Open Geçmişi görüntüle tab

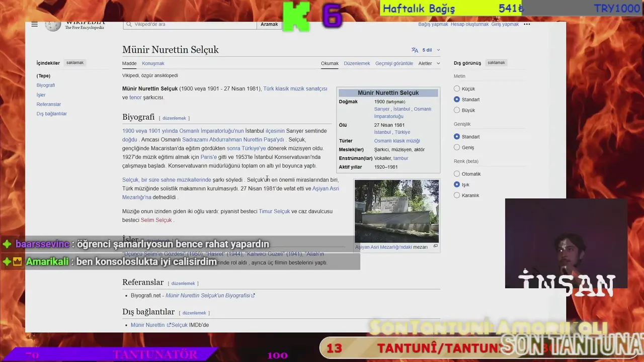pos(394,63)
